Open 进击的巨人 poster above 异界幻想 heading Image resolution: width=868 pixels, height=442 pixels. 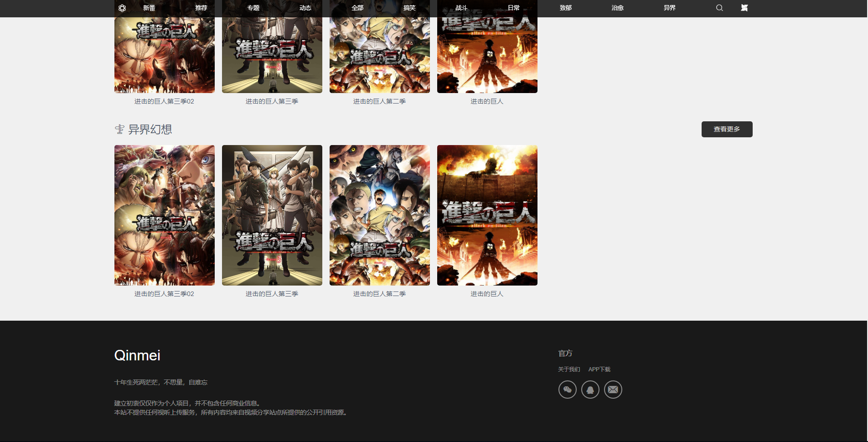pyautogui.click(x=487, y=55)
